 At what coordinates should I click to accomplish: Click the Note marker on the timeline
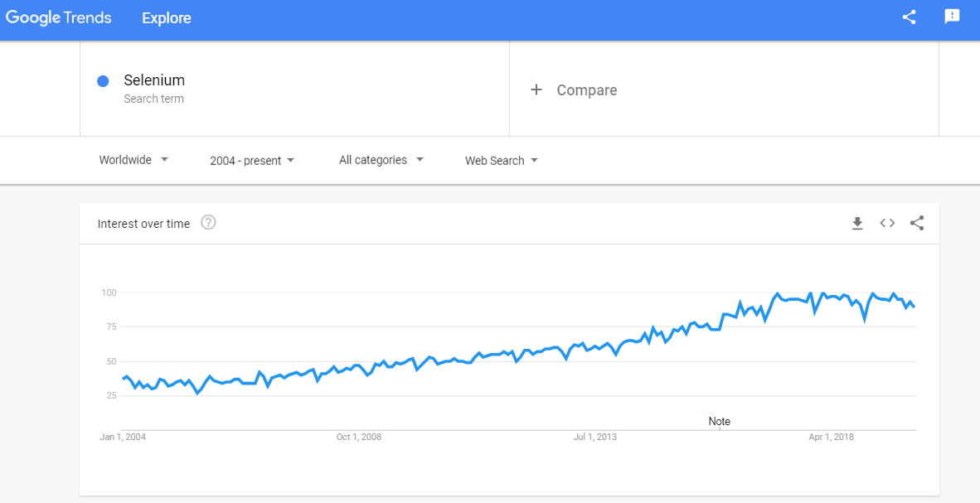719,421
